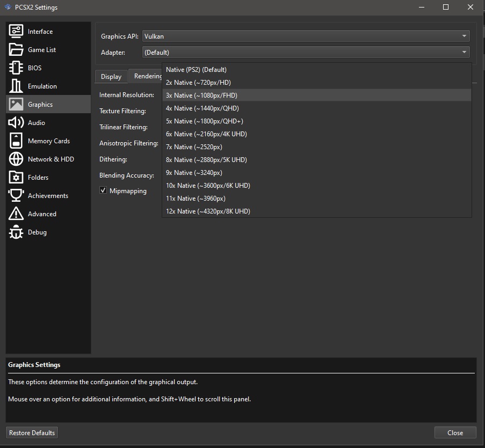Screen dimensions: 485x448
Task: Click the Achievements trophy icon
Action: [16, 195]
